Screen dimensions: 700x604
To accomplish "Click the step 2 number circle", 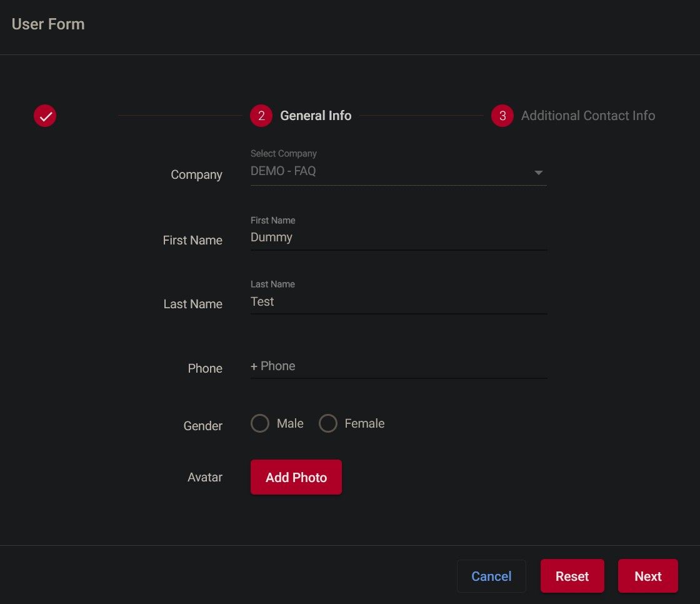I will pos(261,116).
